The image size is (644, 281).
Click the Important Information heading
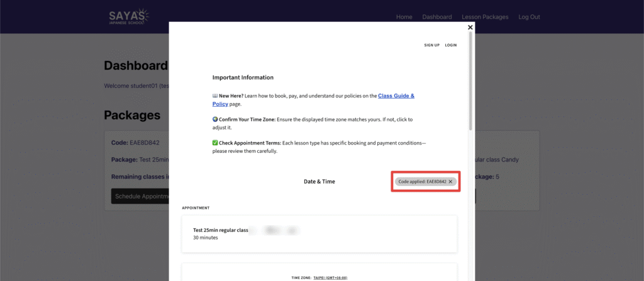[x=243, y=77]
